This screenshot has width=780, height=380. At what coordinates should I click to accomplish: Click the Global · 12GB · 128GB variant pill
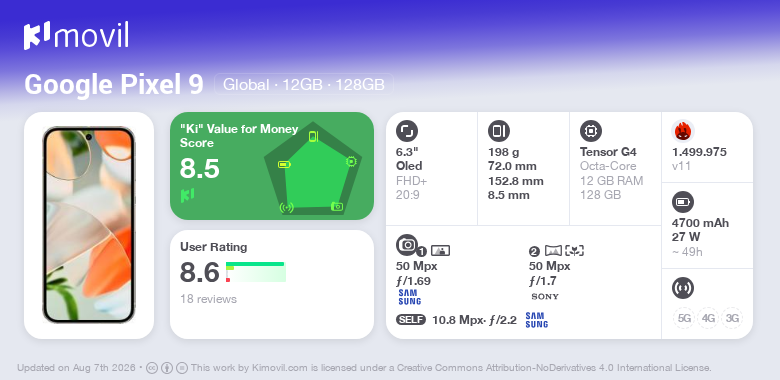304,84
